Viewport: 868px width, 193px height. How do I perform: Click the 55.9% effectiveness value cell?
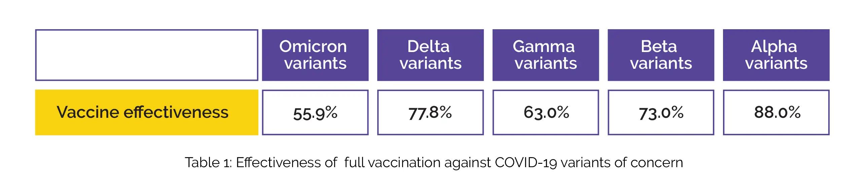315,113
